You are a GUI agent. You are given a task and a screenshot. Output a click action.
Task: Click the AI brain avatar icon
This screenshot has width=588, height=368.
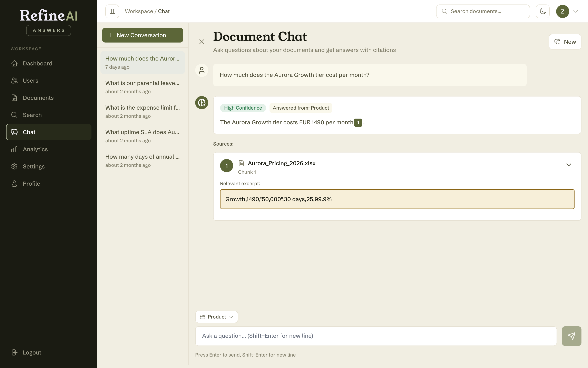[x=202, y=103]
